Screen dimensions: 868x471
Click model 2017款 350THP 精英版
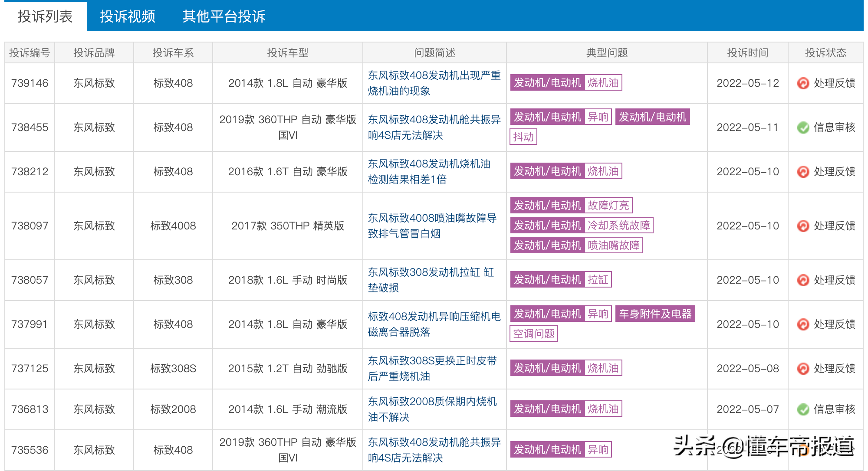pos(288,226)
